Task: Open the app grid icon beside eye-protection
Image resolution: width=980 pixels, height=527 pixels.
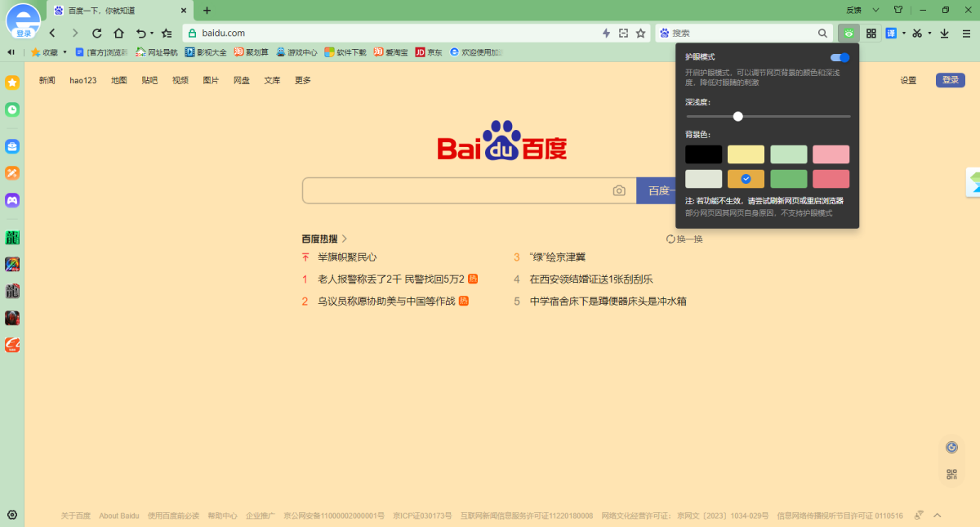Action: coord(871,33)
